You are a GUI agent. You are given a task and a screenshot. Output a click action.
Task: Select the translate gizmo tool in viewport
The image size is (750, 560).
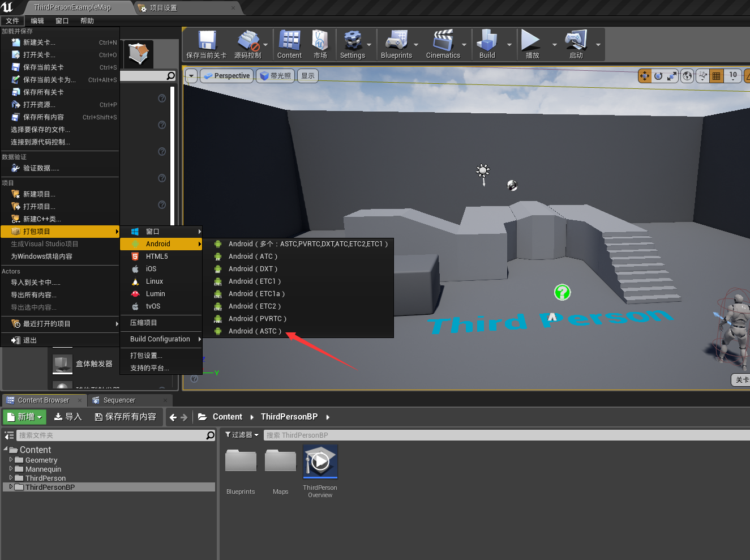645,76
